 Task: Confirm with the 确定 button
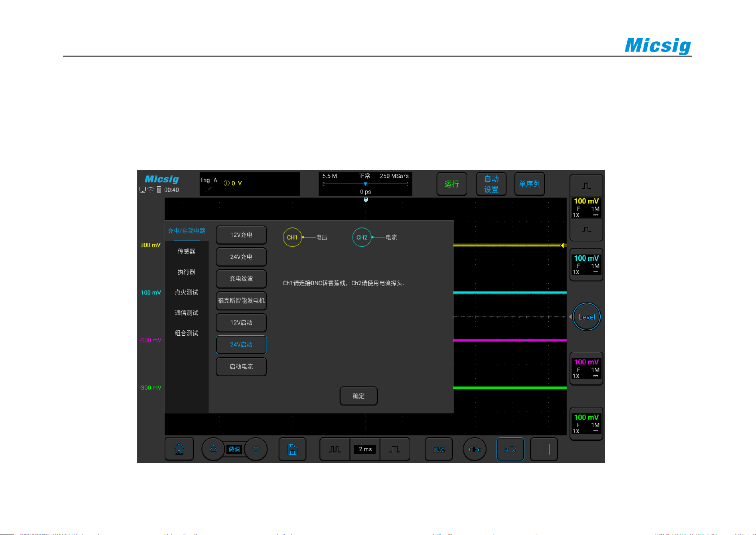[x=358, y=396]
